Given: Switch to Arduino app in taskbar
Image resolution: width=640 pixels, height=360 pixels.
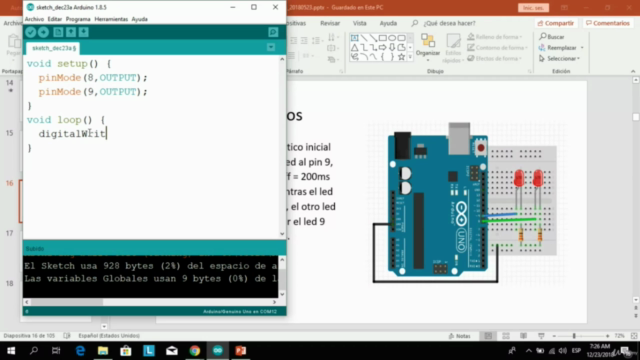Looking at the screenshot, I should [218, 351].
